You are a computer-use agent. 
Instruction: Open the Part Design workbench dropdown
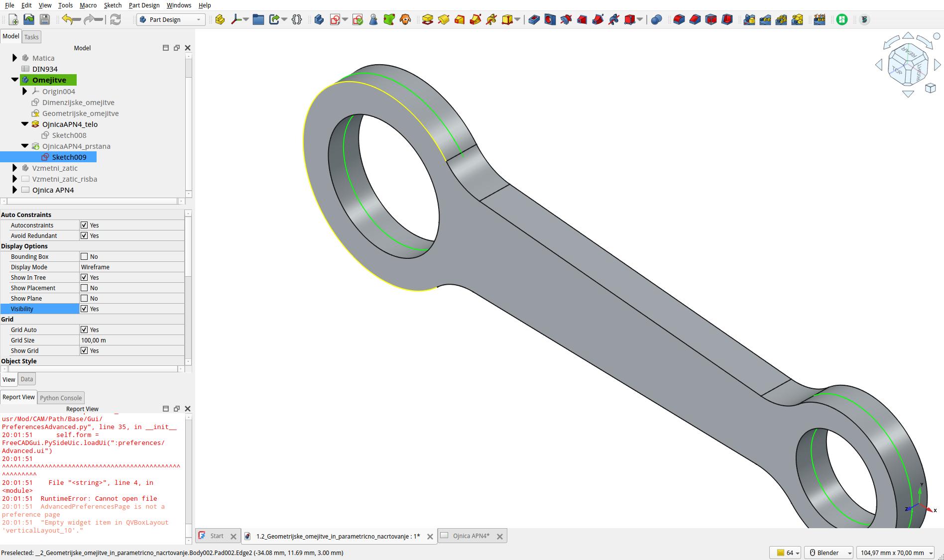pos(170,20)
